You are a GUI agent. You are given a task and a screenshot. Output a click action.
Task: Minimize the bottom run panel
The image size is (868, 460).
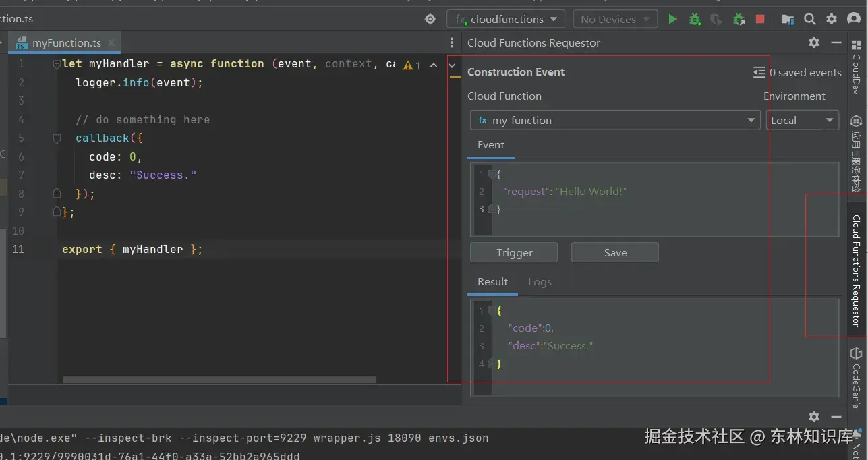[836, 417]
